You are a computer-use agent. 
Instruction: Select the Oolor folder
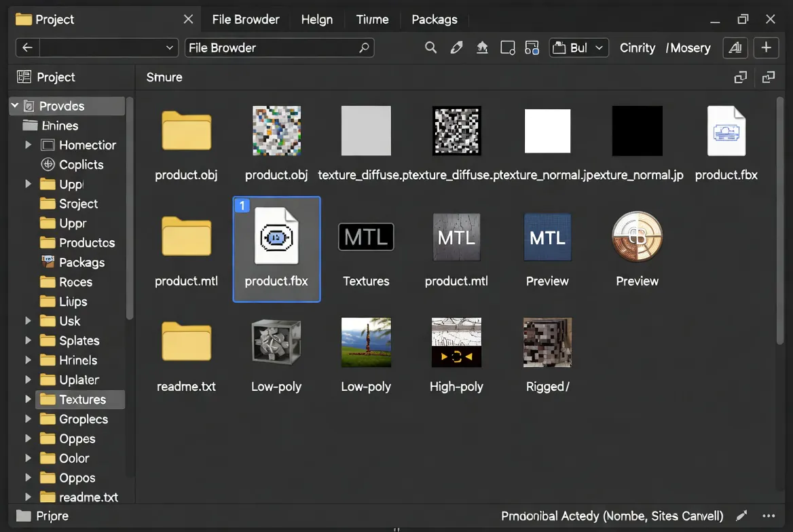pyautogui.click(x=74, y=458)
